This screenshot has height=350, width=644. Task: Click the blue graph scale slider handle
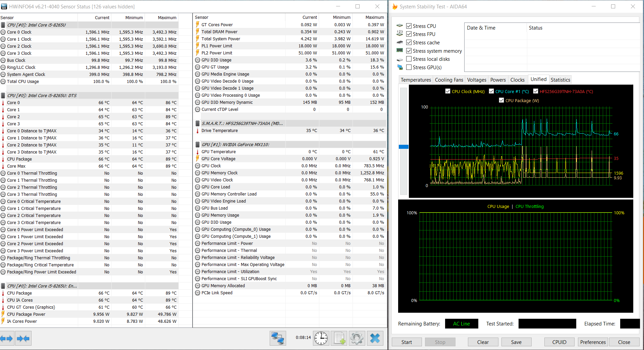[x=404, y=147]
